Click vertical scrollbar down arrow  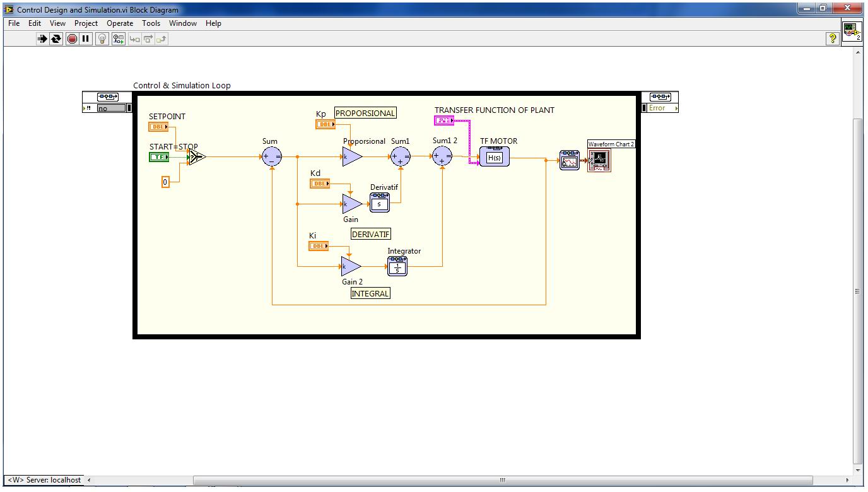[x=857, y=471]
